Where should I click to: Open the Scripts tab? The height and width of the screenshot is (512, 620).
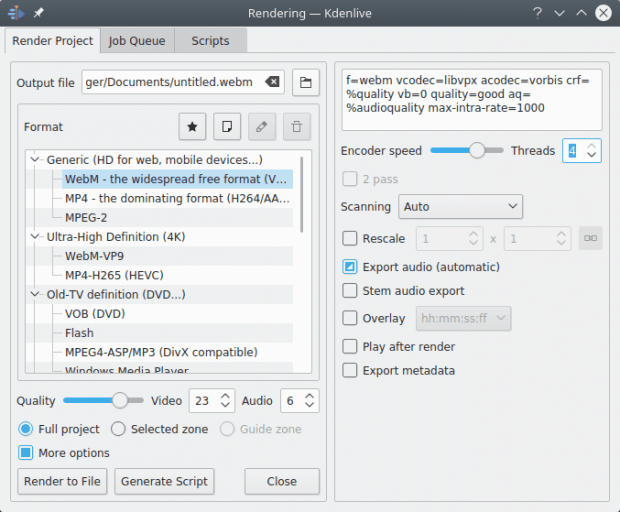coord(210,40)
